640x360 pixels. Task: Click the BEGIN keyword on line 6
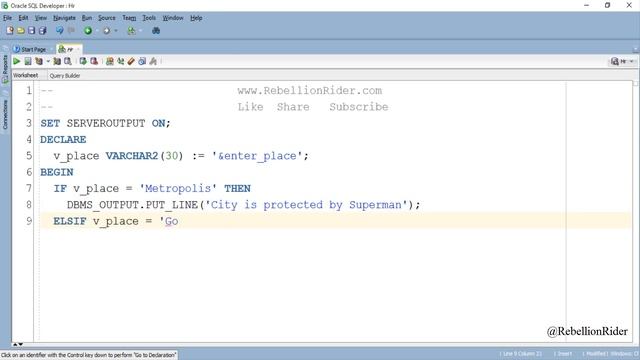point(57,172)
